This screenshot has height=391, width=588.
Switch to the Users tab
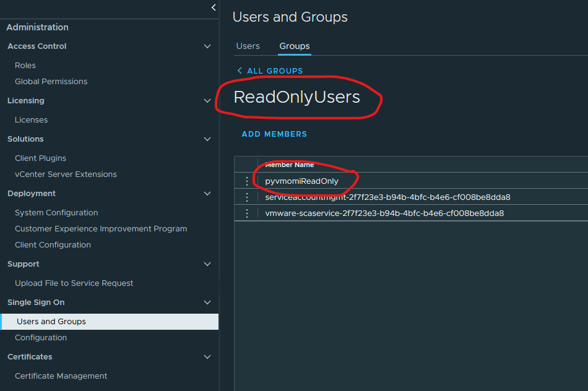coord(248,46)
